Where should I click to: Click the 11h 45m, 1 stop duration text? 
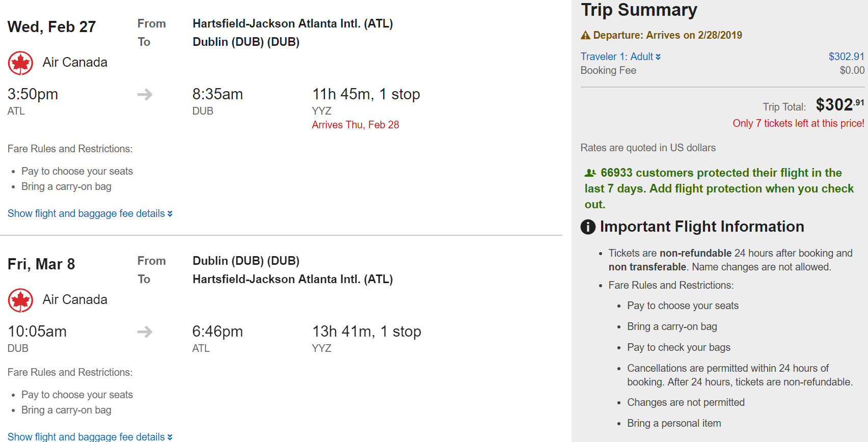click(366, 95)
